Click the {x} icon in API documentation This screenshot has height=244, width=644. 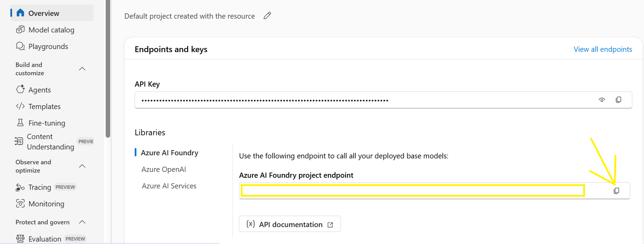(x=251, y=224)
